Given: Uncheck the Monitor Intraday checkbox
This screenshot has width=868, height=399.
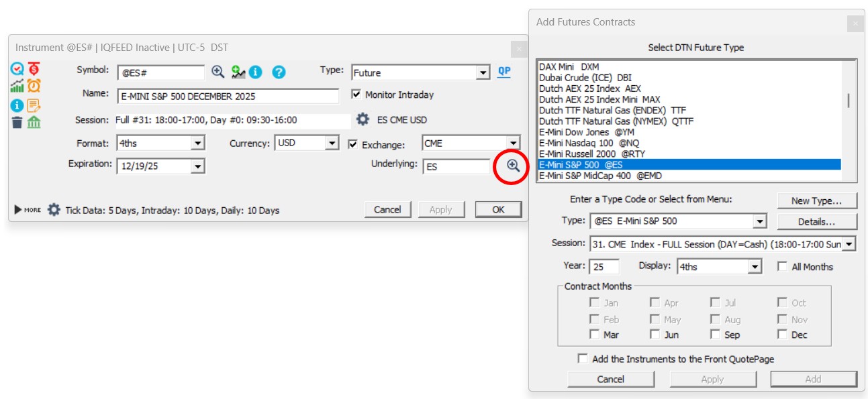Looking at the screenshot, I should click(356, 95).
